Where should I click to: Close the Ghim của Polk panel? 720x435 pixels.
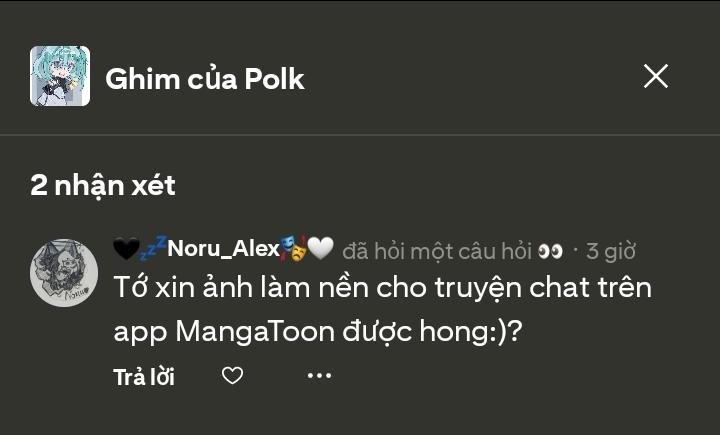click(656, 76)
